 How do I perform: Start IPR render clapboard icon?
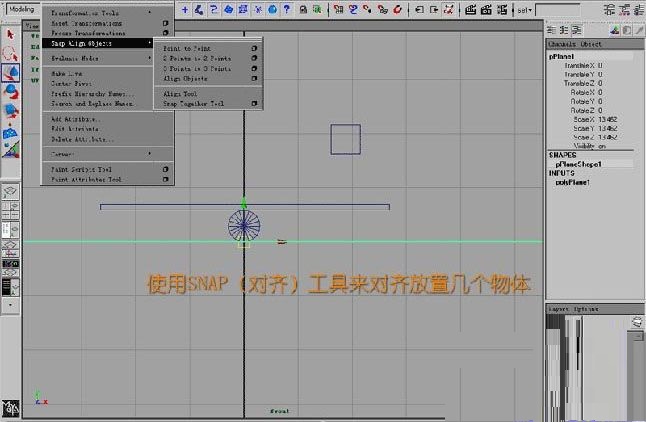click(x=486, y=9)
